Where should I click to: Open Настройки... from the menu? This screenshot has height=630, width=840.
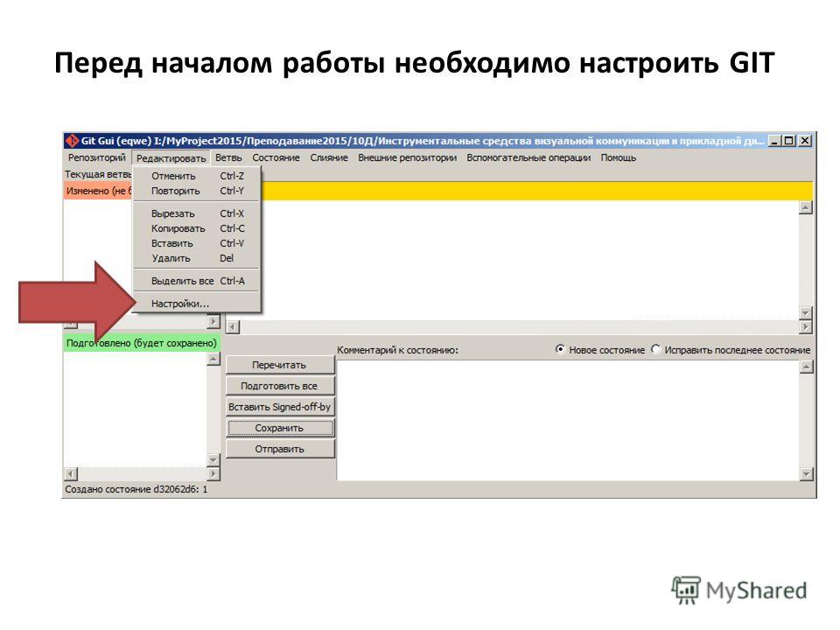(x=197, y=304)
